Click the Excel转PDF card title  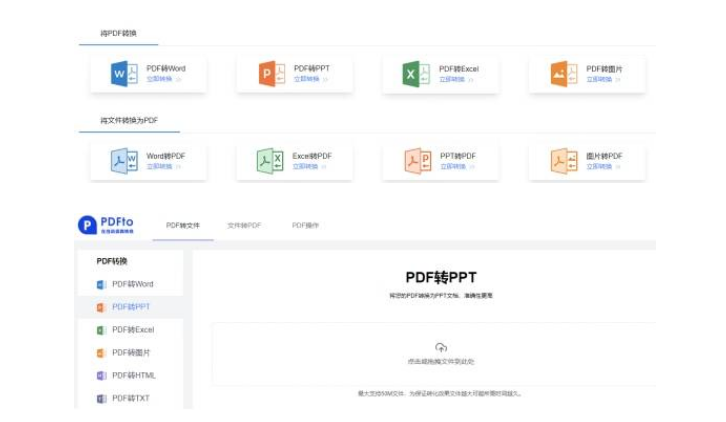(312, 156)
